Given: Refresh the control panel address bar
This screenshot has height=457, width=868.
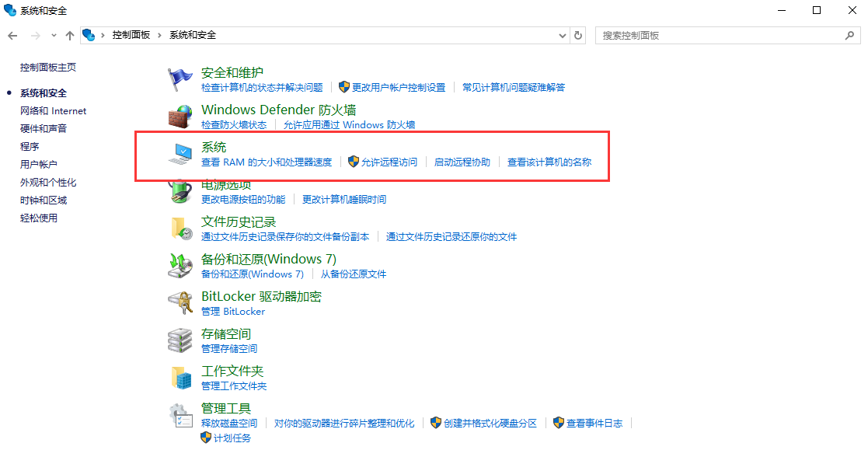Looking at the screenshot, I should (x=578, y=36).
